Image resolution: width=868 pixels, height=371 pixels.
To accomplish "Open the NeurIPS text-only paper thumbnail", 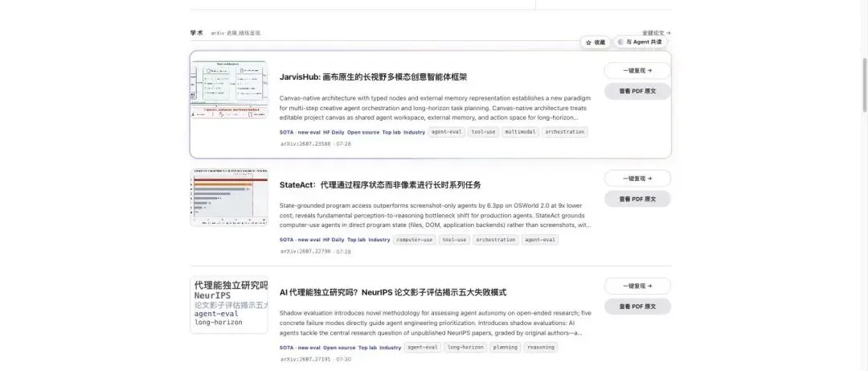I will coord(228,304).
